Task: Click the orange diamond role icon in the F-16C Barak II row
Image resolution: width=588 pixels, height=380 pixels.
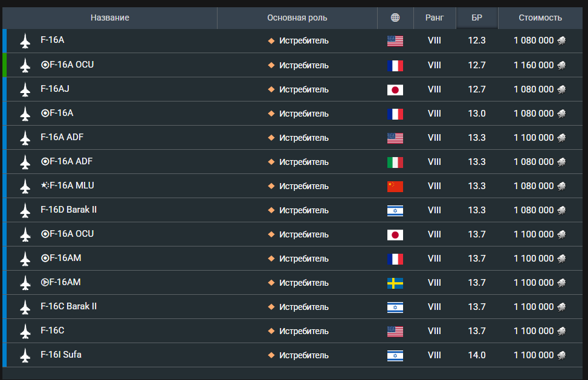Action: pyautogui.click(x=271, y=307)
